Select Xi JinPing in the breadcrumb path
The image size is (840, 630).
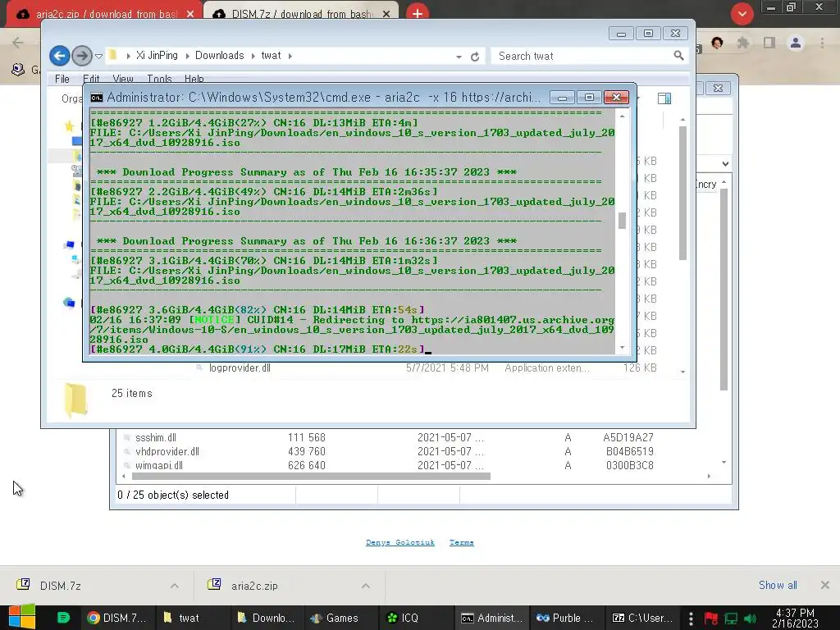157,55
